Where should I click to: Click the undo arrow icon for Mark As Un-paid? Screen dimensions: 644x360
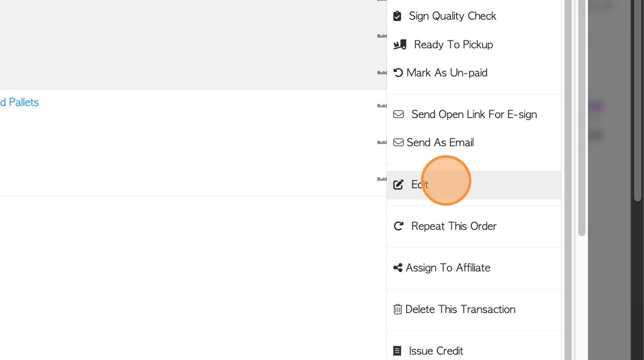[x=398, y=73]
